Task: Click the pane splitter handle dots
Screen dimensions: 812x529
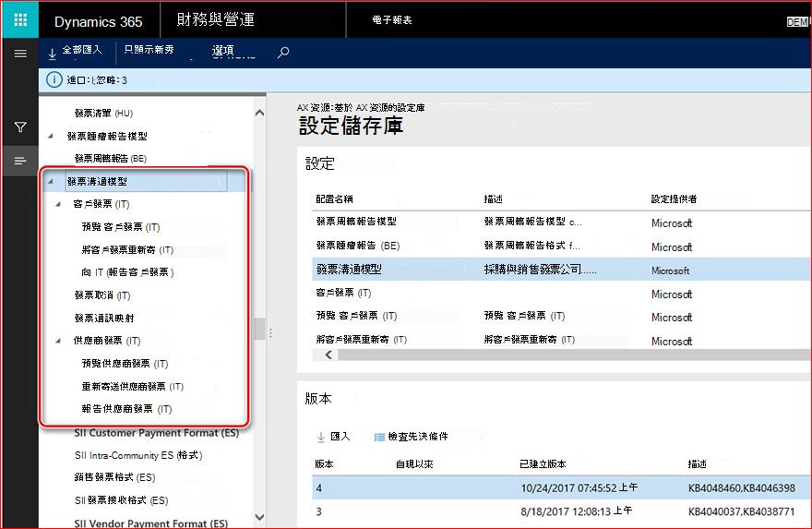Action: [270, 333]
